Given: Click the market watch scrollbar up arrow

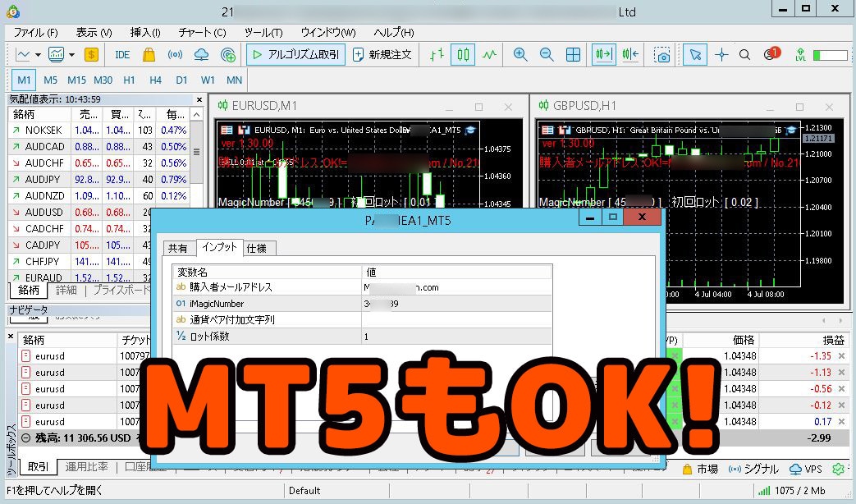Looking at the screenshot, I should (196, 114).
